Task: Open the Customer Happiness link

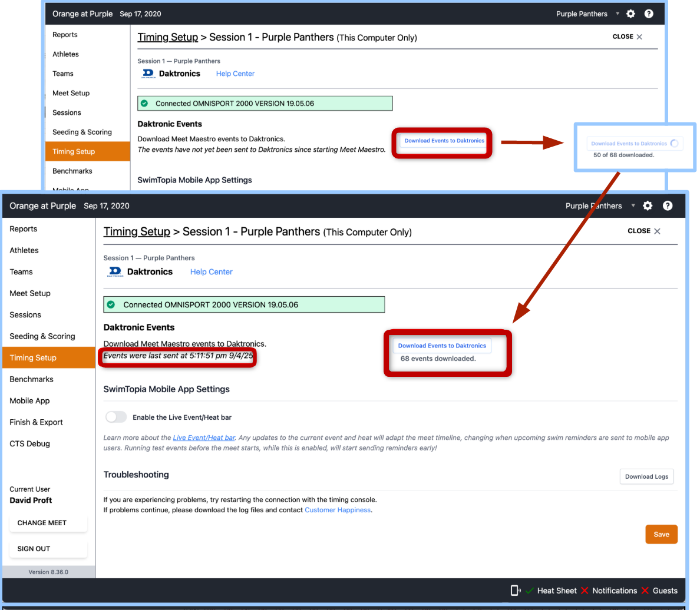Action: 338,510
